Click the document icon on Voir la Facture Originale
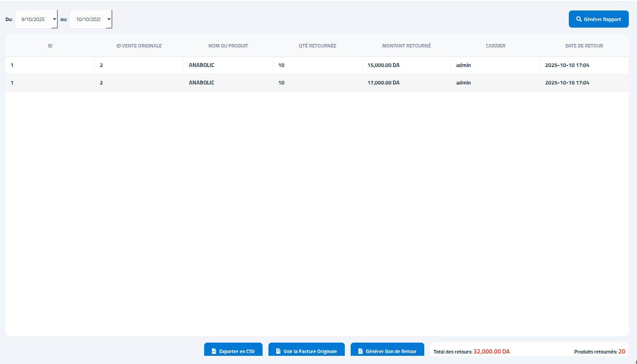This screenshot has width=637, height=364. (278, 351)
